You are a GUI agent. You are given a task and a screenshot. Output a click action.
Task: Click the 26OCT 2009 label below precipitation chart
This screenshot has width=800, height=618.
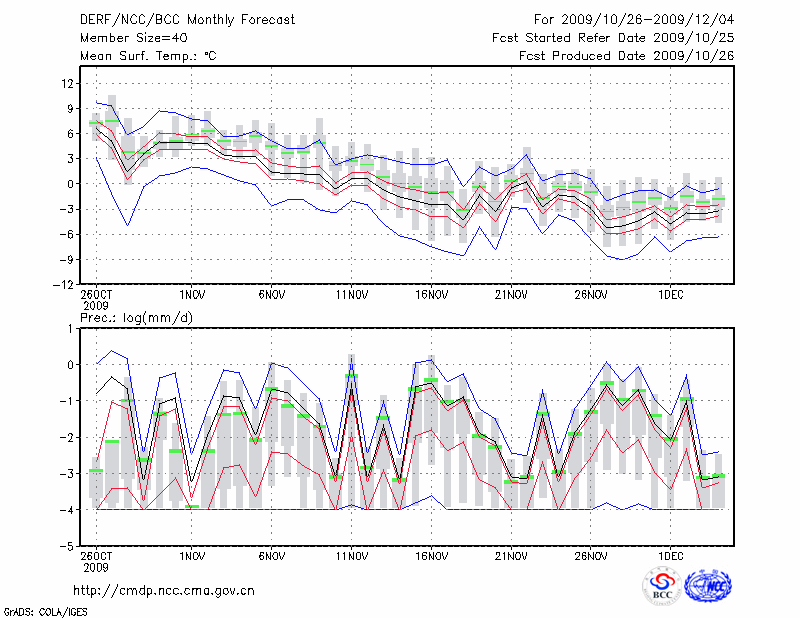[97, 559]
